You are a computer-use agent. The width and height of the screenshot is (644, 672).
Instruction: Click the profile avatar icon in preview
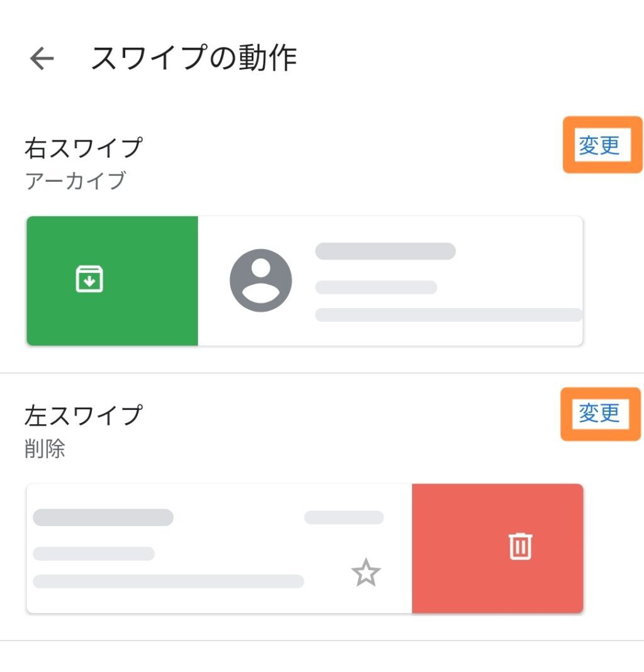[x=260, y=280]
